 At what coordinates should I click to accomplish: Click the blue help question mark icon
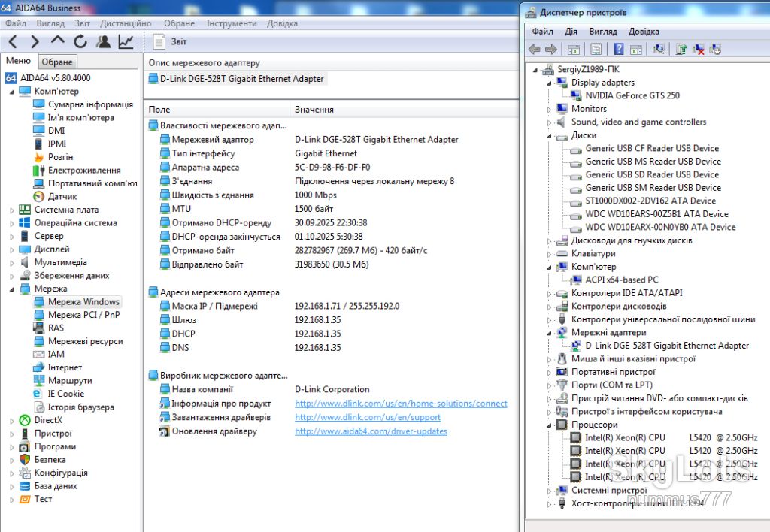[619, 49]
